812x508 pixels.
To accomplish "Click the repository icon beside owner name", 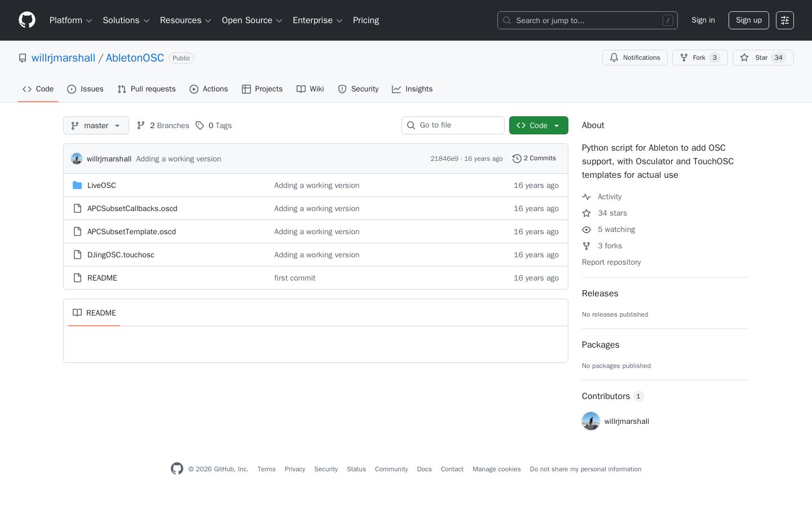I will (x=23, y=58).
